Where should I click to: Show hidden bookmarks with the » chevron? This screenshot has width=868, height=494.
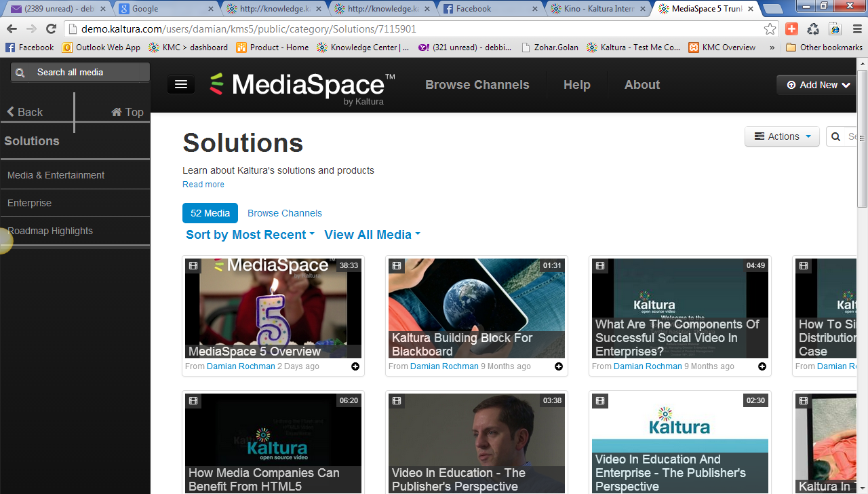pyautogui.click(x=772, y=47)
